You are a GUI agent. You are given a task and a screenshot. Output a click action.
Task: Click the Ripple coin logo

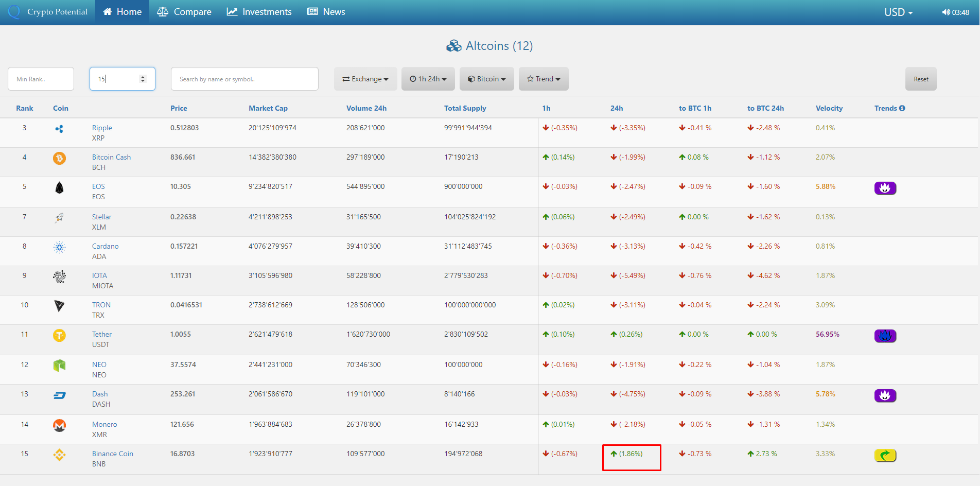click(59, 129)
